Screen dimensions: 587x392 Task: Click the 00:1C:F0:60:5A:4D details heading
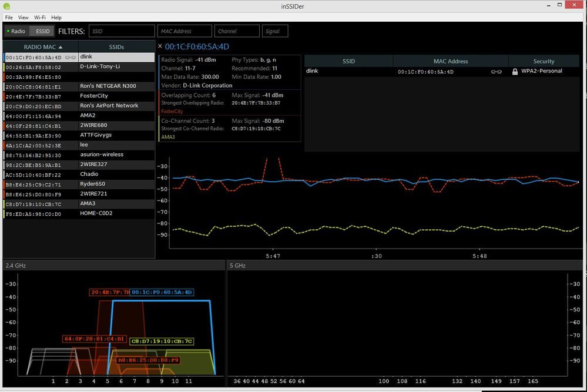[197, 47]
